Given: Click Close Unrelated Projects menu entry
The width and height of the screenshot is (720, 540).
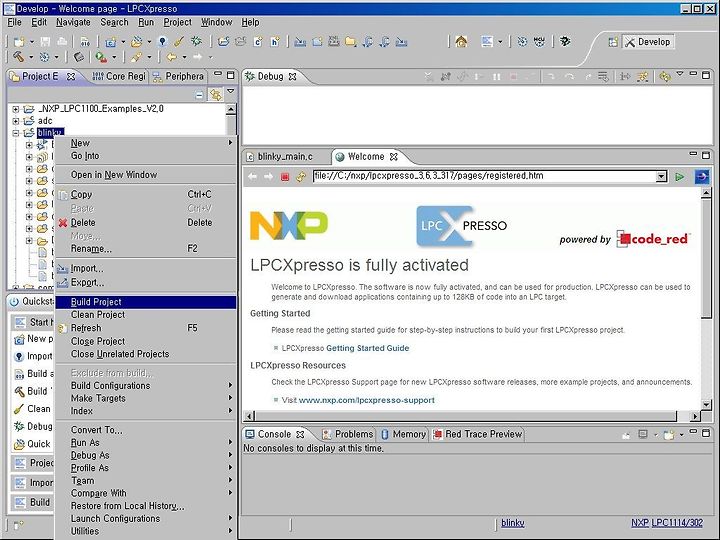Looking at the screenshot, I should pos(146,354).
